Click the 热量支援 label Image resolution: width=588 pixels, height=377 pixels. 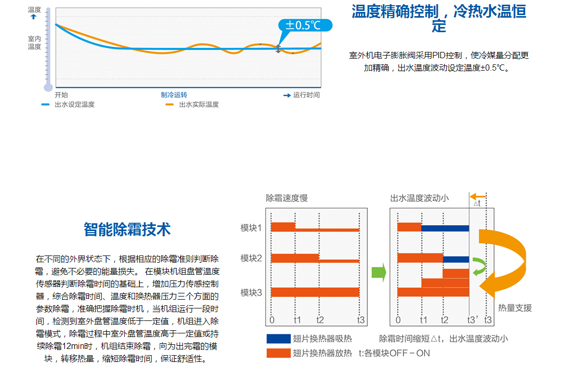tap(515, 308)
